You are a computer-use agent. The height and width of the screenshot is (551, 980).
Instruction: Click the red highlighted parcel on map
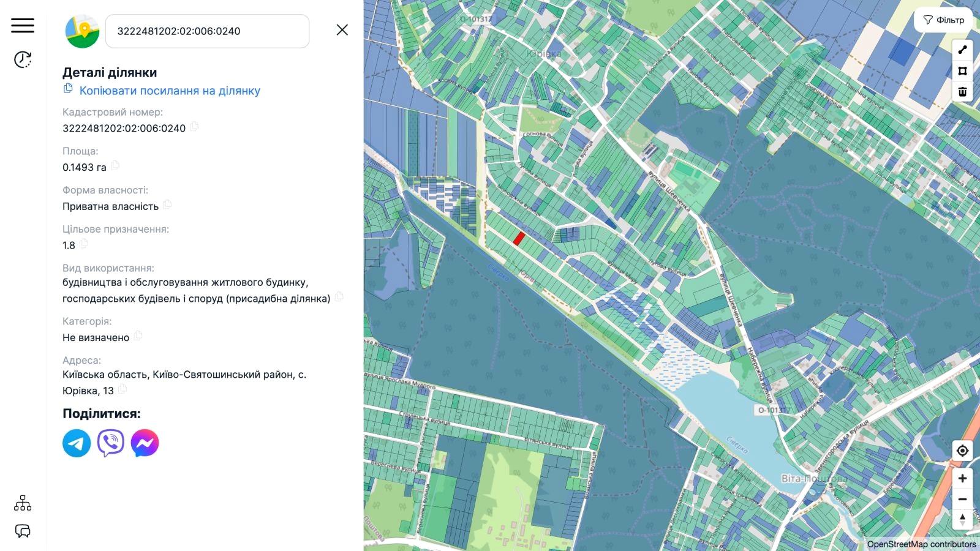click(519, 239)
